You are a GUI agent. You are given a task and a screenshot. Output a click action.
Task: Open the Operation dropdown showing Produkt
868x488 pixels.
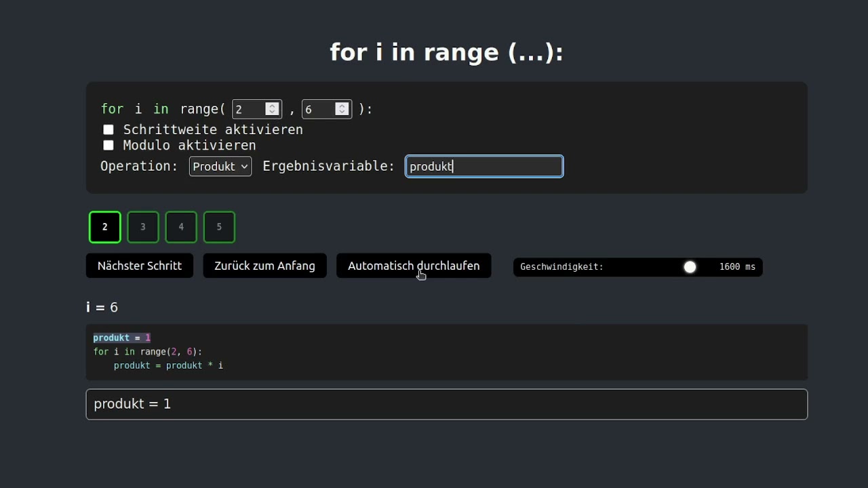click(220, 166)
